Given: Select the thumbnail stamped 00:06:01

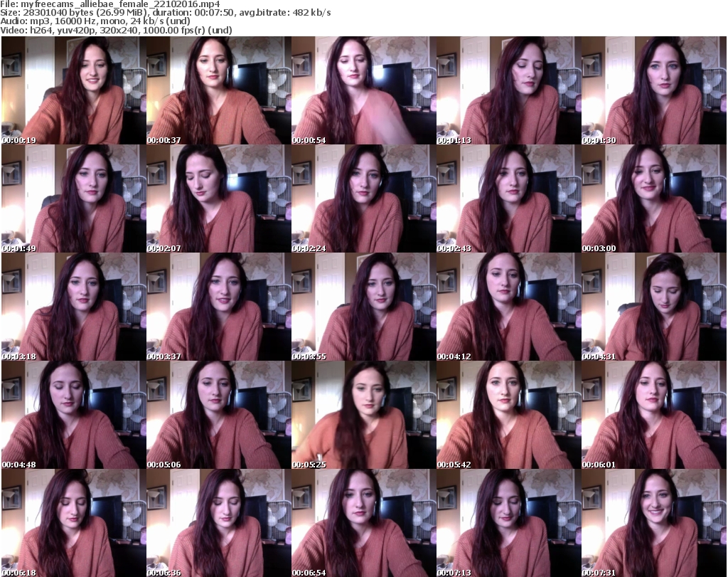Looking at the screenshot, I should pos(654,415).
